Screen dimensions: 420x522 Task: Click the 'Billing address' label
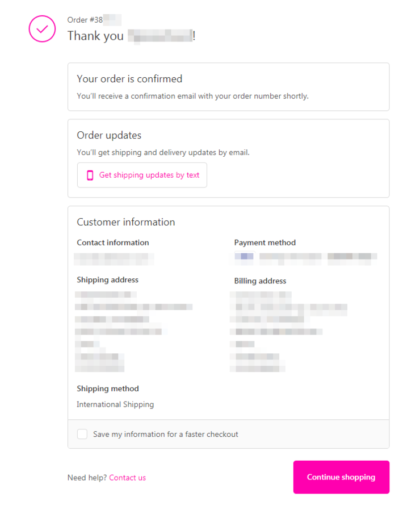(260, 281)
